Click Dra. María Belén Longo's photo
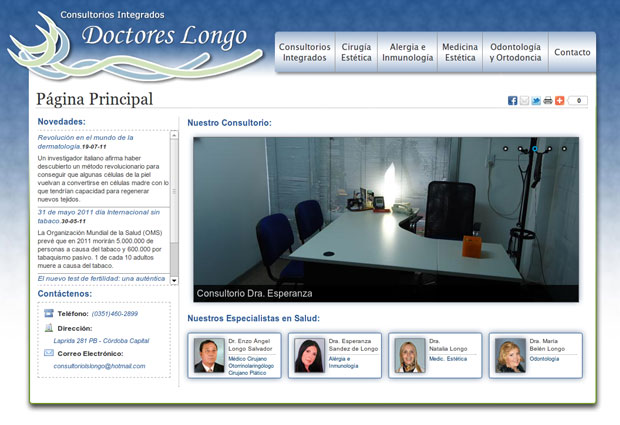620x425 pixels. pos(510,355)
